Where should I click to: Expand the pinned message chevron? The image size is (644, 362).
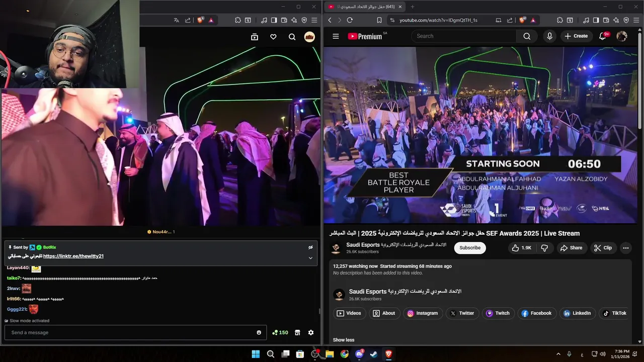pyautogui.click(x=310, y=258)
